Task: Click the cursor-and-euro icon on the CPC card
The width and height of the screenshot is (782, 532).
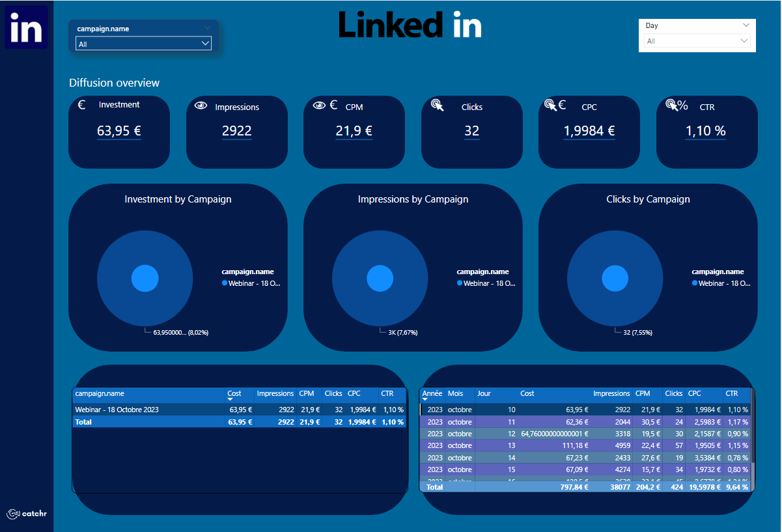Action: click(553, 104)
